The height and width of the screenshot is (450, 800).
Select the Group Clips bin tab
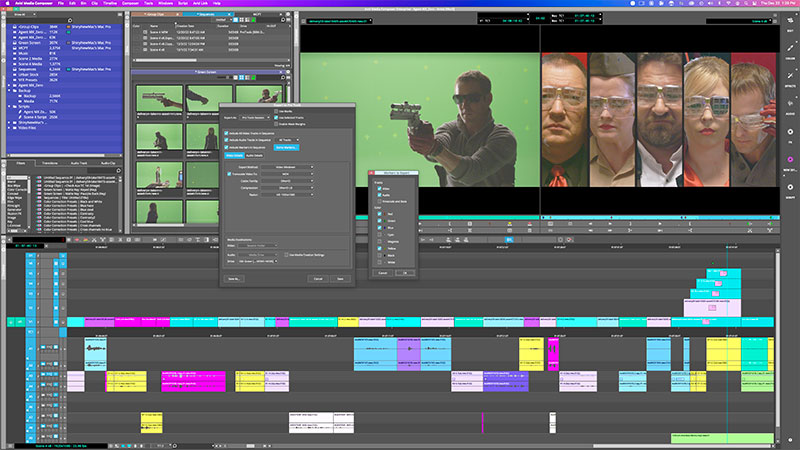pos(156,14)
